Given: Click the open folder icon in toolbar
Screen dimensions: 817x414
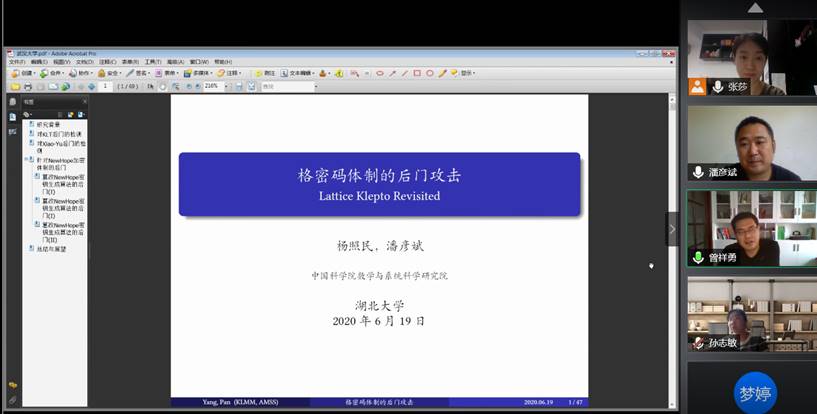Looking at the screenshot, I should pos(16,86).
